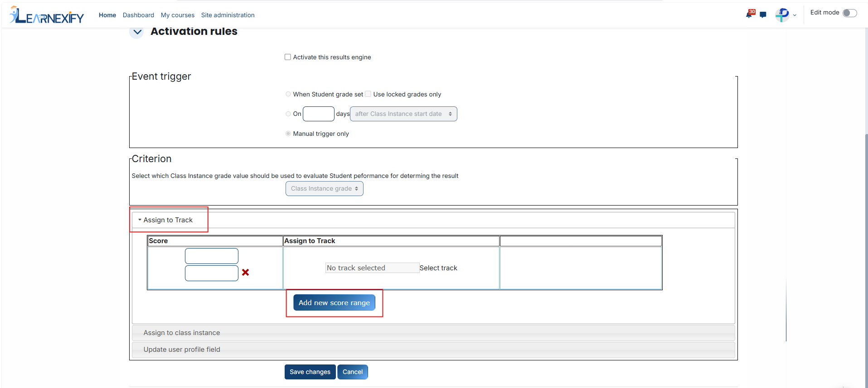Toggle Edit mode switch
Image resolution: width=868 pixels, height=388 pixels.
pos(849,13)
